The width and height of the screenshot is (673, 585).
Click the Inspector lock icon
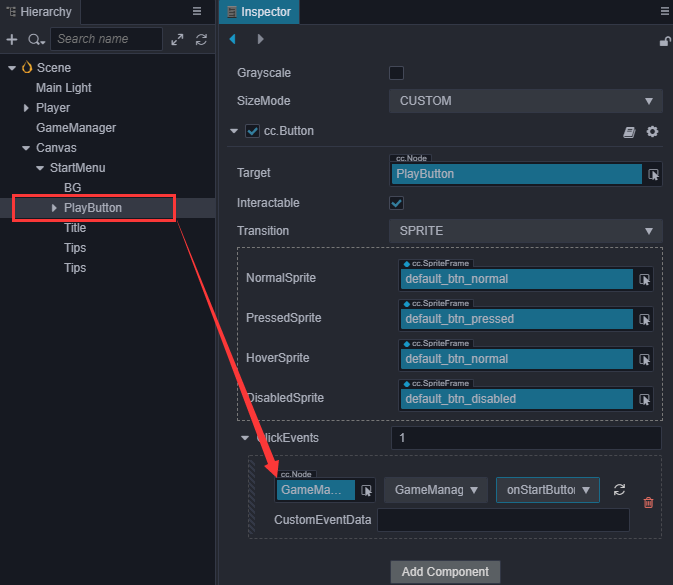[665, 40]
